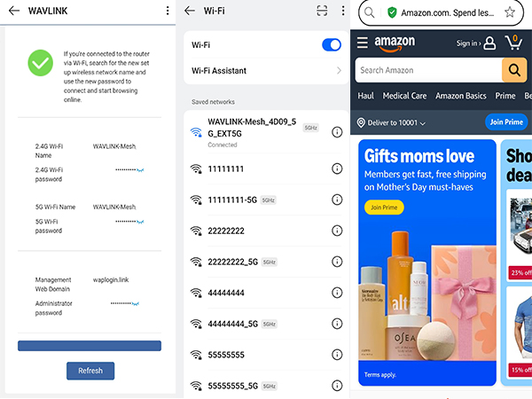Open the Amazon Basics tab
The image size is (532, 399).
point(461,96)
